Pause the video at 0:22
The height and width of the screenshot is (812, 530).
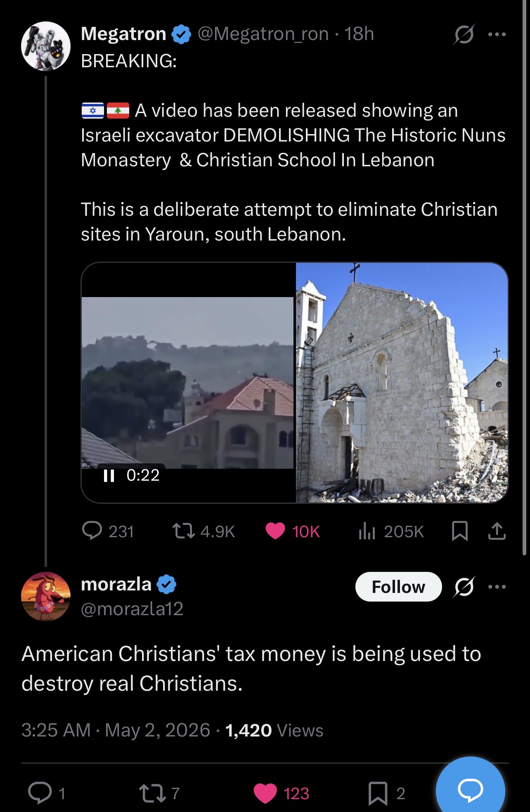tap(109, 476)
